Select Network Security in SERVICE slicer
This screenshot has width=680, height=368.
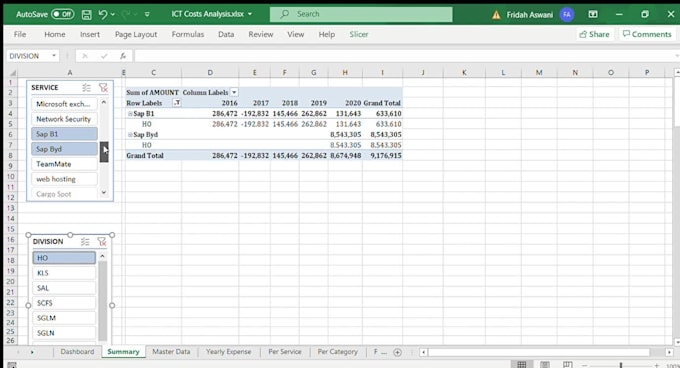(64, 119)
